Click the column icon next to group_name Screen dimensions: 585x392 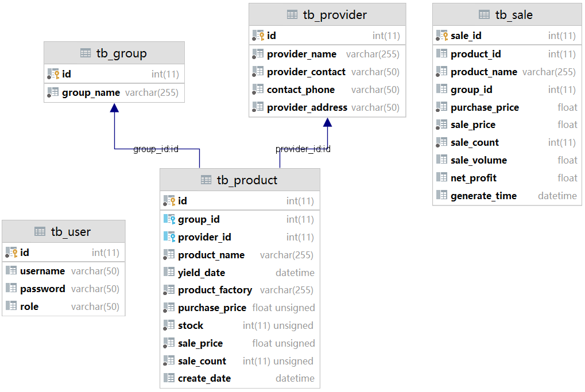click(x=53, y=92)
